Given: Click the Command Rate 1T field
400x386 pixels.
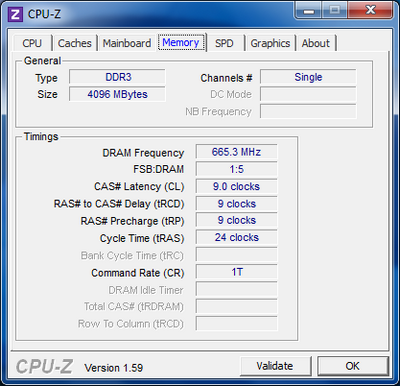Looking at the screenshot, I should [x=236, y=272].
